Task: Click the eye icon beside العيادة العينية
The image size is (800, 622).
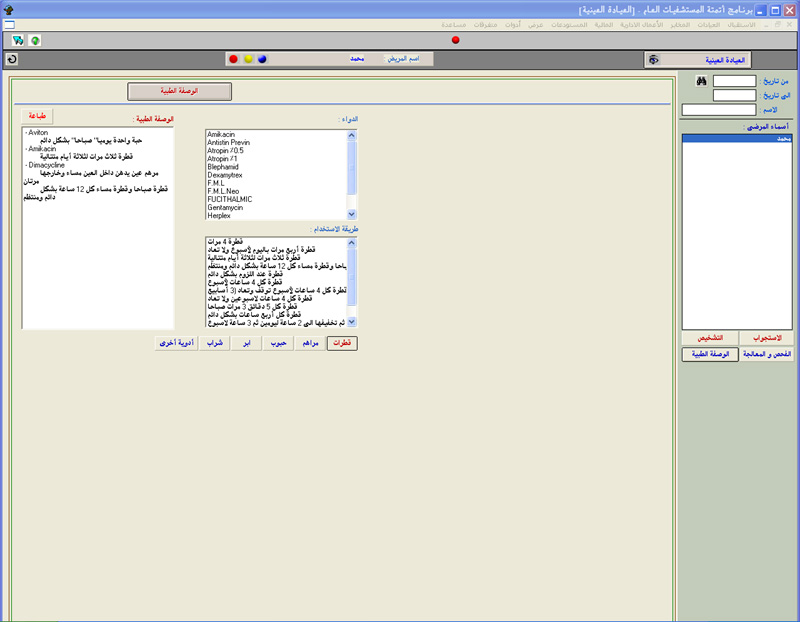Action: click(x=653, y=60)
